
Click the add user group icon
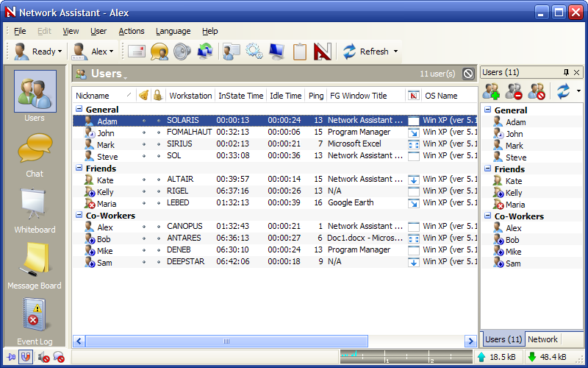pos(491,91)
